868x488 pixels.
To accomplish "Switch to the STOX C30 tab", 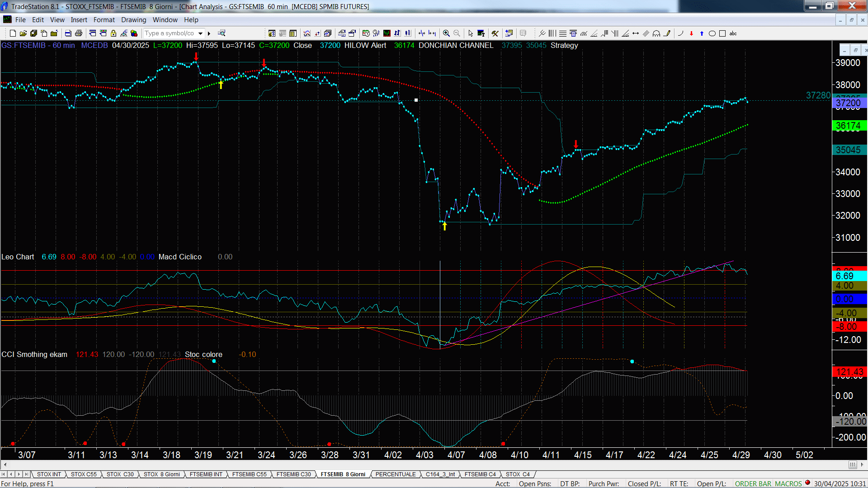I will click(120, 474).
